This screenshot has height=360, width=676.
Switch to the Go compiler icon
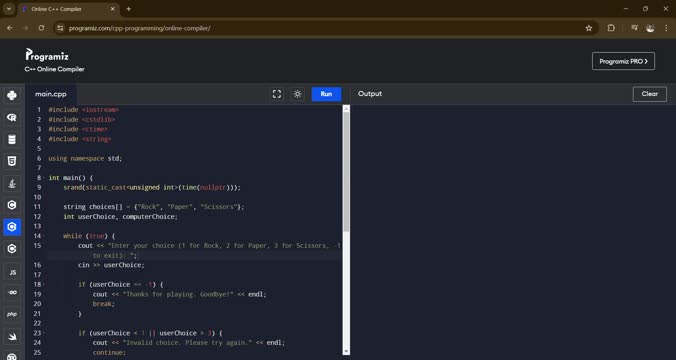point(12,293)
